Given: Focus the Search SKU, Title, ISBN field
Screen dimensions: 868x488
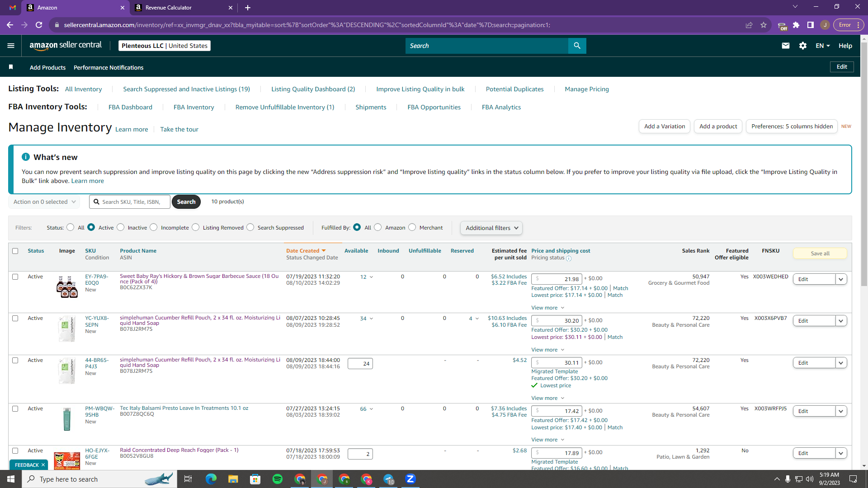Looking at the screenshot, I should 130,202.
